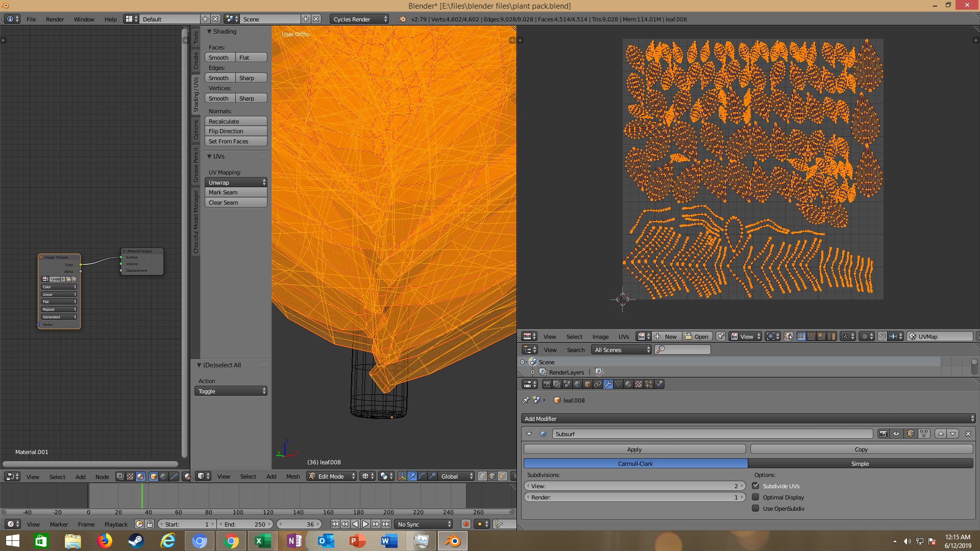Screen dimensions: 980x551
Task: Open the Modifiers properties tab wrench icon
Action: [x=608, y=384]
